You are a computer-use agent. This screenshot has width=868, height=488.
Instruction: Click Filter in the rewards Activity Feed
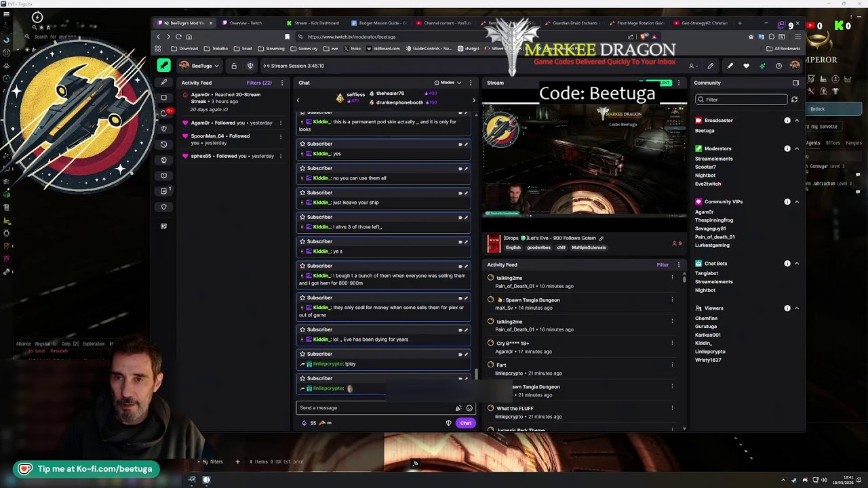click(663, 265)
